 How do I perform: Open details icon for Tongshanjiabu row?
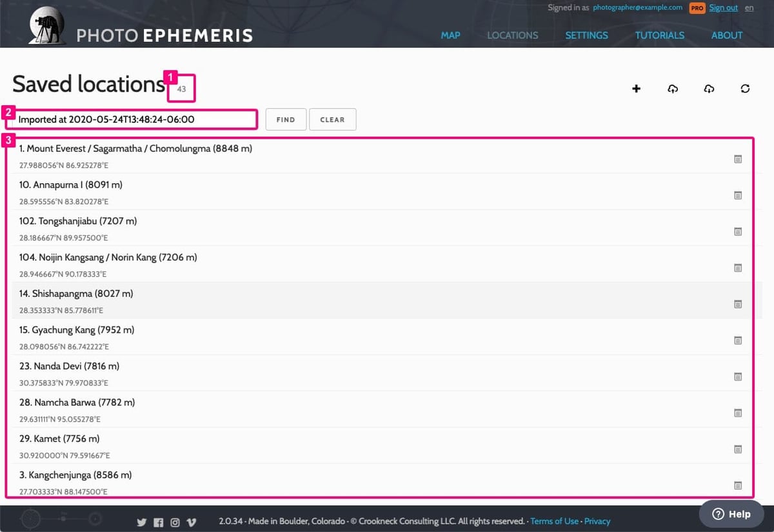click(738, 232)
